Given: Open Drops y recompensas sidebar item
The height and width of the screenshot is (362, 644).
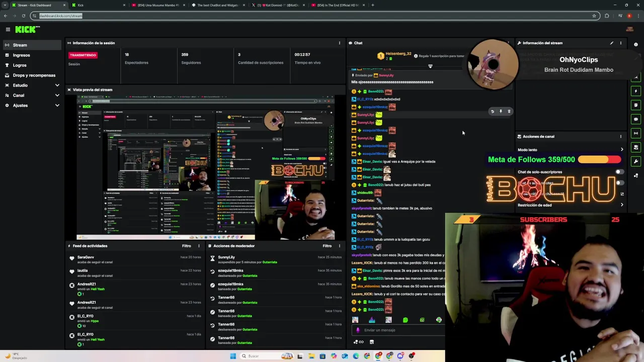Looking at the screenshot, I should [x=32, y=75].
